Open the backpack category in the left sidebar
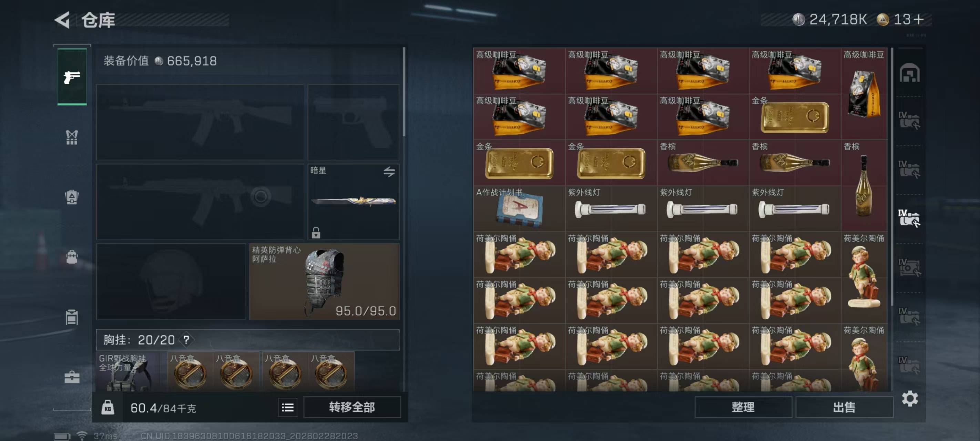 click(72, 197)
